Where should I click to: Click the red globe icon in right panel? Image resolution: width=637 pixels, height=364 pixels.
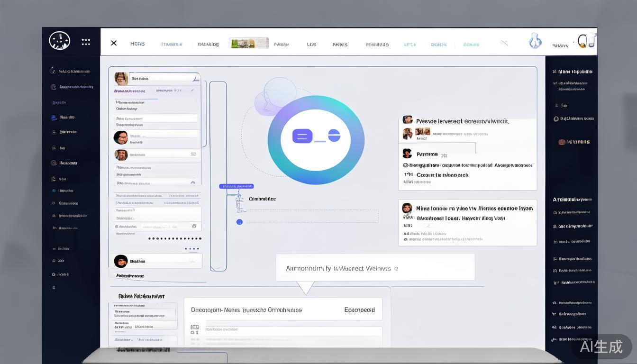point(562,142)
